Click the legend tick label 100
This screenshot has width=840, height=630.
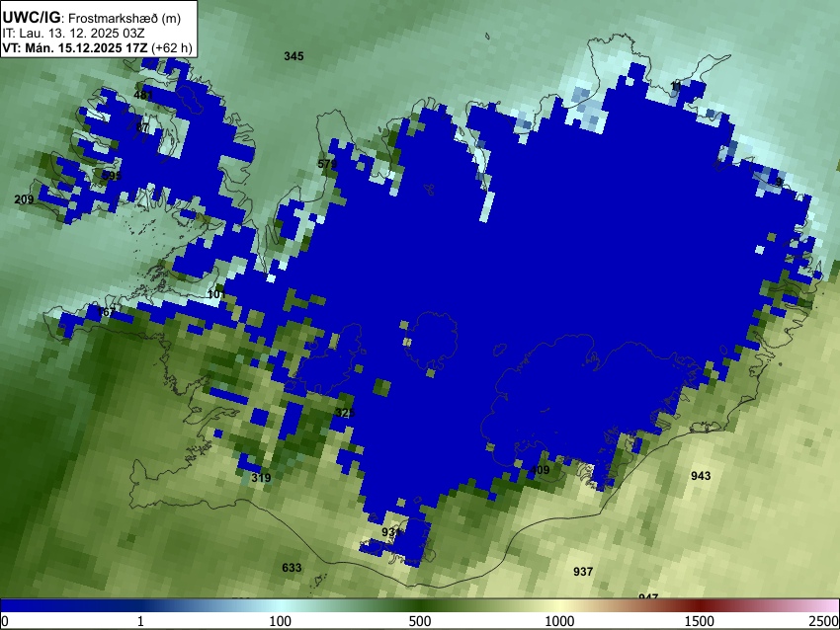pyautogui.click(x=281, y=621)
